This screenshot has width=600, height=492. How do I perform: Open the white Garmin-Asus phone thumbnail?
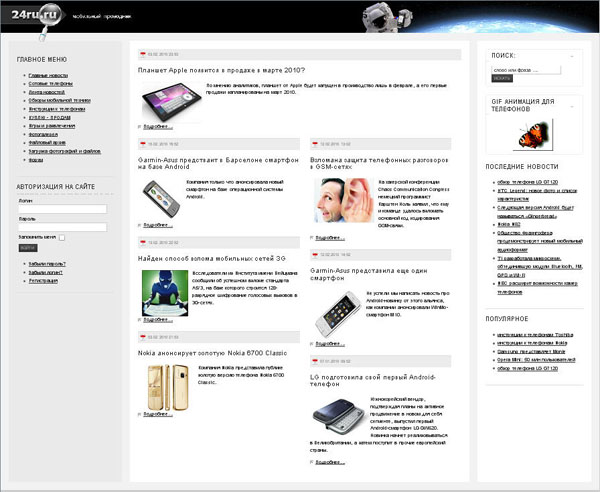(338, 314)
